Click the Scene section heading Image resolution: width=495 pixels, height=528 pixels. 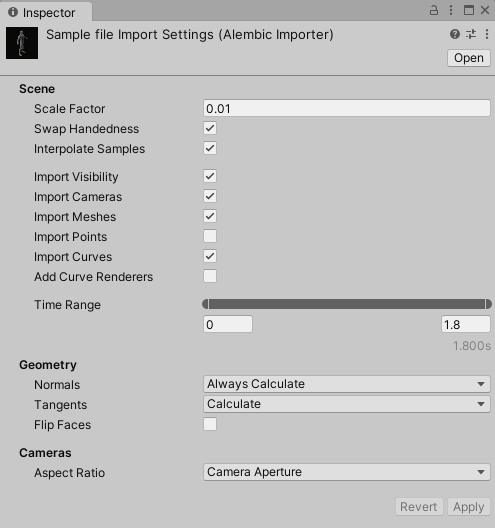(37, 89)
